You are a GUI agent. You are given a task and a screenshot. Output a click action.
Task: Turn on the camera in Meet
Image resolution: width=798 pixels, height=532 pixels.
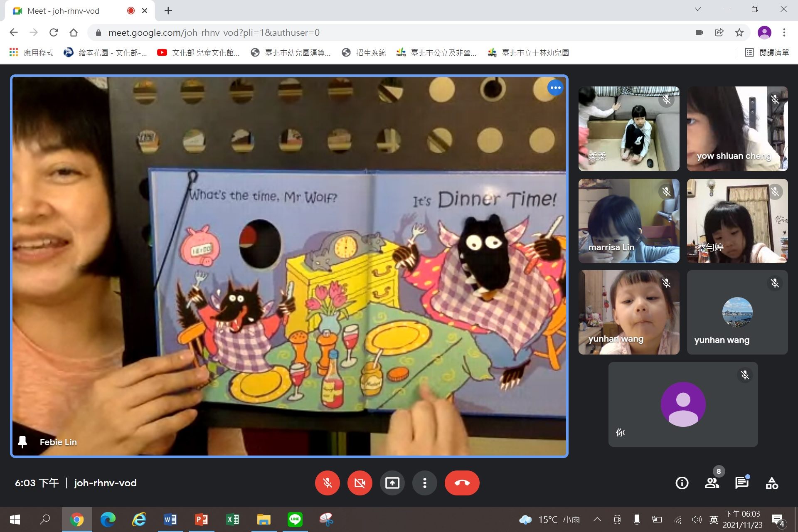tap(360, 483)
